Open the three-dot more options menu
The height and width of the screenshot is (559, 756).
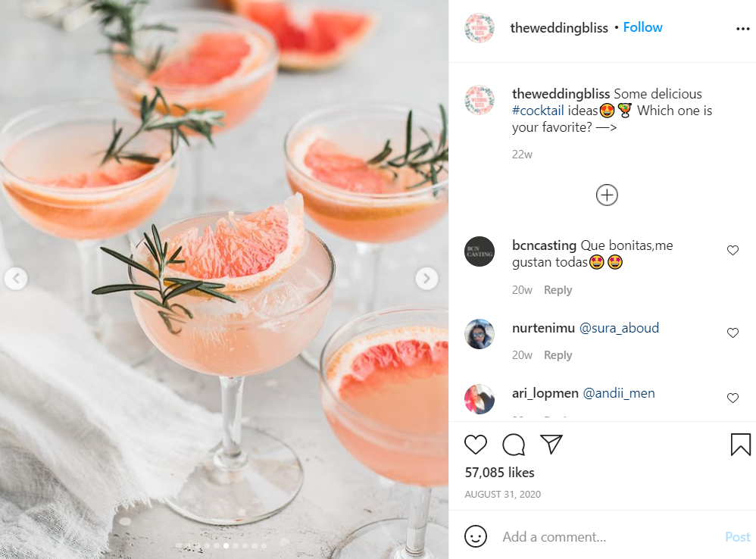click(742, 29)
